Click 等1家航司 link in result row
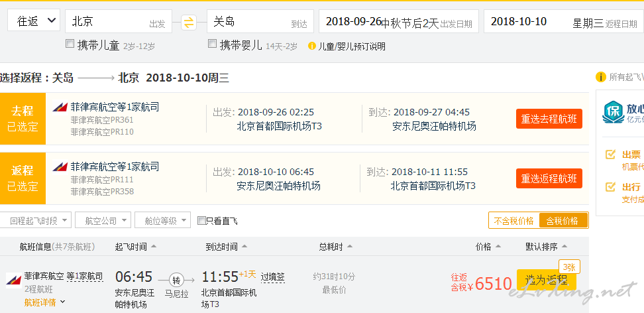The image size is (644, 313). 85,276
